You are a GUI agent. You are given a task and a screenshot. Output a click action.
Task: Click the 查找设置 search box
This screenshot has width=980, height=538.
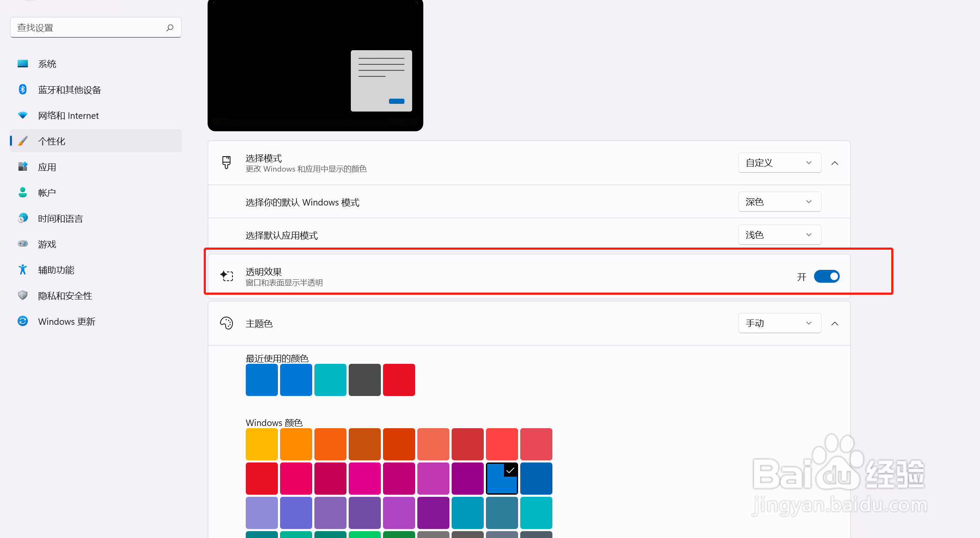95,27
